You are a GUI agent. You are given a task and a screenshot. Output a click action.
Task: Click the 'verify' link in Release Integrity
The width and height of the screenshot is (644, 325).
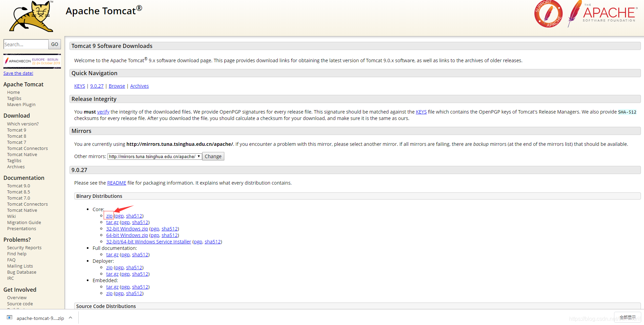103,112
